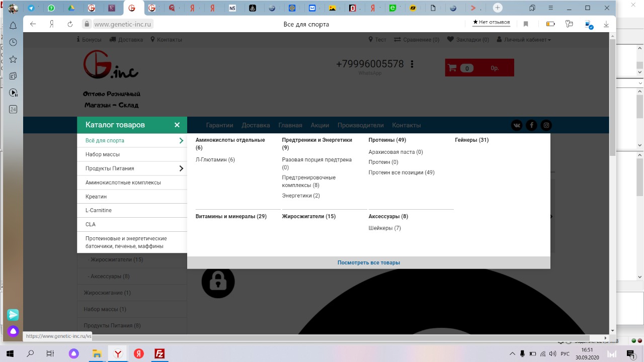This screenshot has width=644, height=362.
Task: Open Протеины (49) category heading
Action: coord(387,140)
